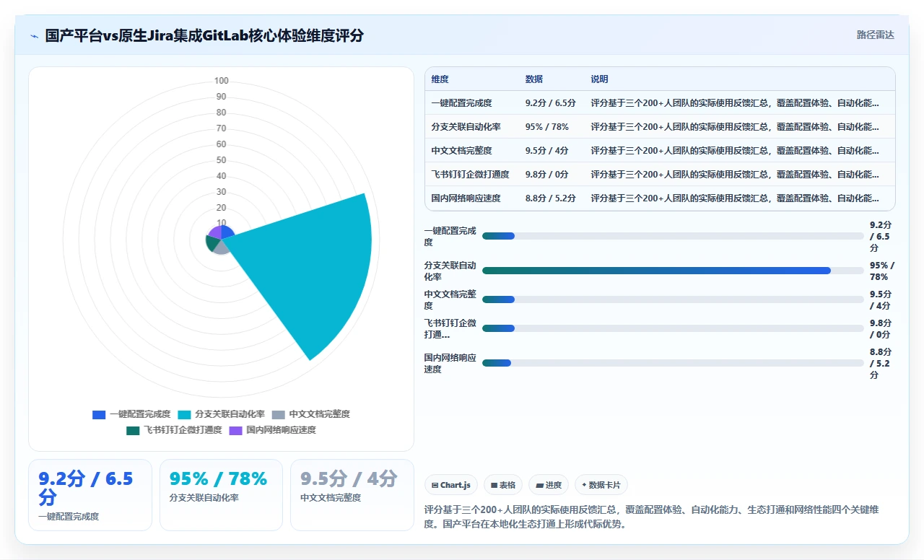Click the Chart.js tag chip
Screen dimensions: 924x560
(x=451, y=485)
